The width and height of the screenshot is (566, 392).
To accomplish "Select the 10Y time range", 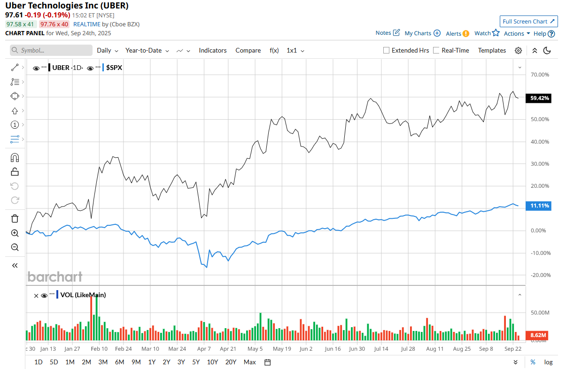I will tap(212, 362).
